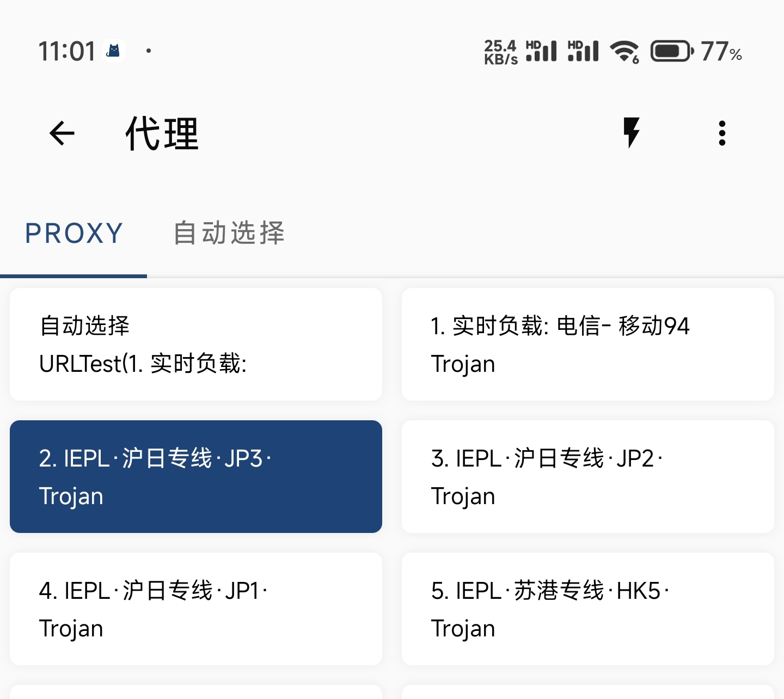The height and width of the screenshot is (699, 784).
Task: Tap the back arrow icon
Action: tap(62, 133)
